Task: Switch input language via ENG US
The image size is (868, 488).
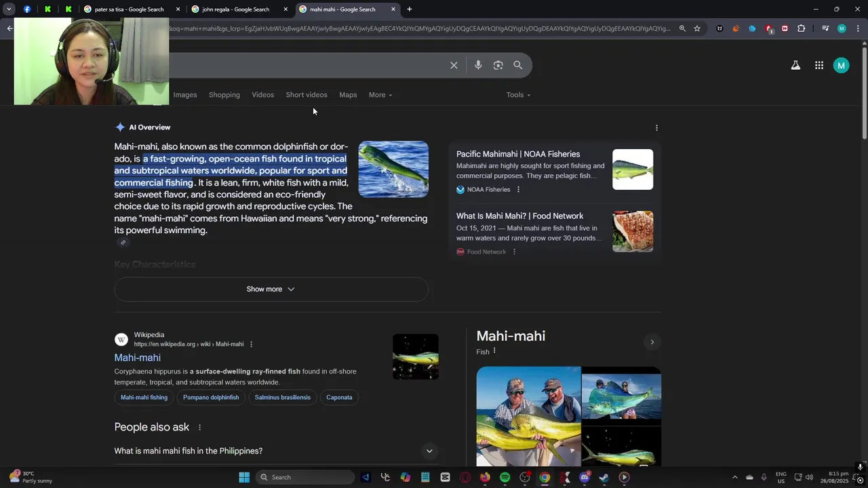Action: [x=781, y=477]
